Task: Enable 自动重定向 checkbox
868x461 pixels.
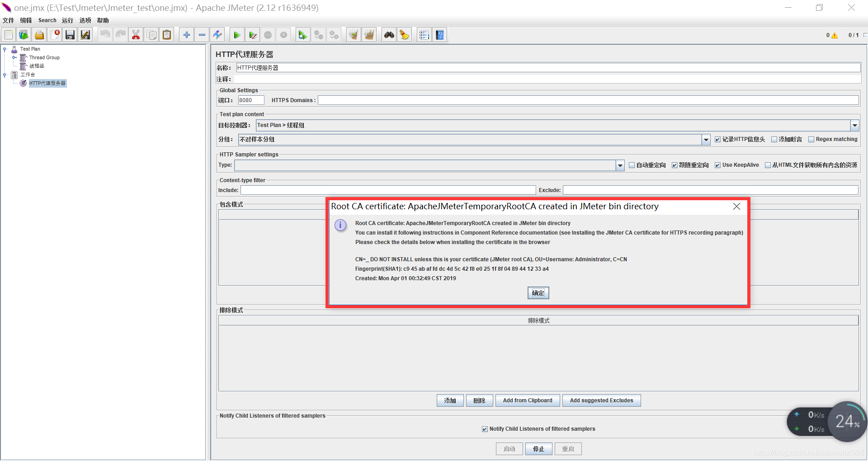Action: click(632, 165)
